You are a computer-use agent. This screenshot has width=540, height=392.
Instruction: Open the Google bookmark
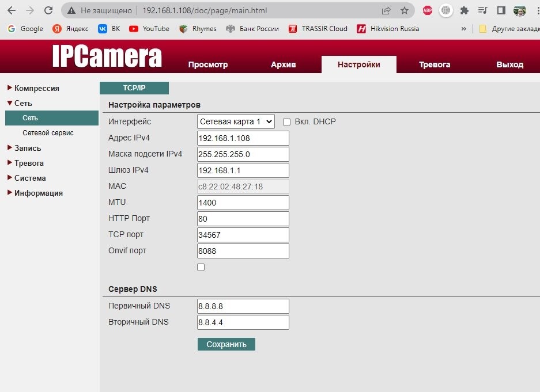(25, 29)
